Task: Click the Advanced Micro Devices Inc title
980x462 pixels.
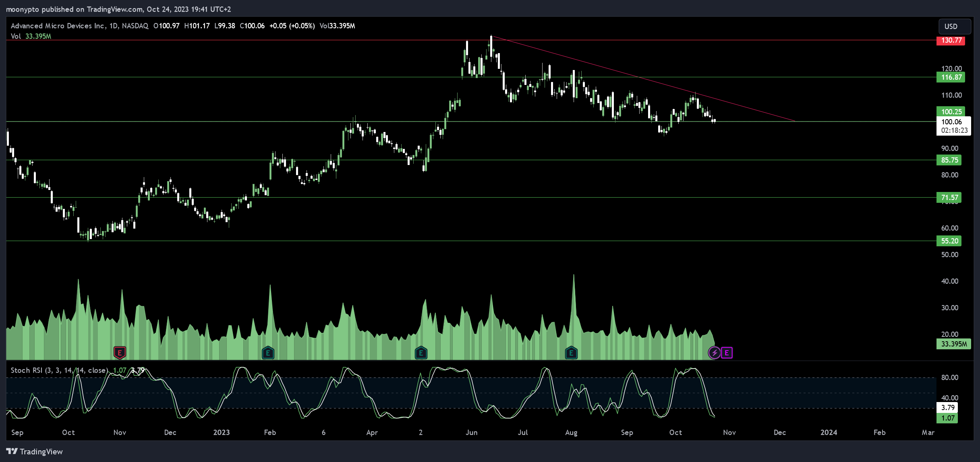Action: [x=58, y=26]
